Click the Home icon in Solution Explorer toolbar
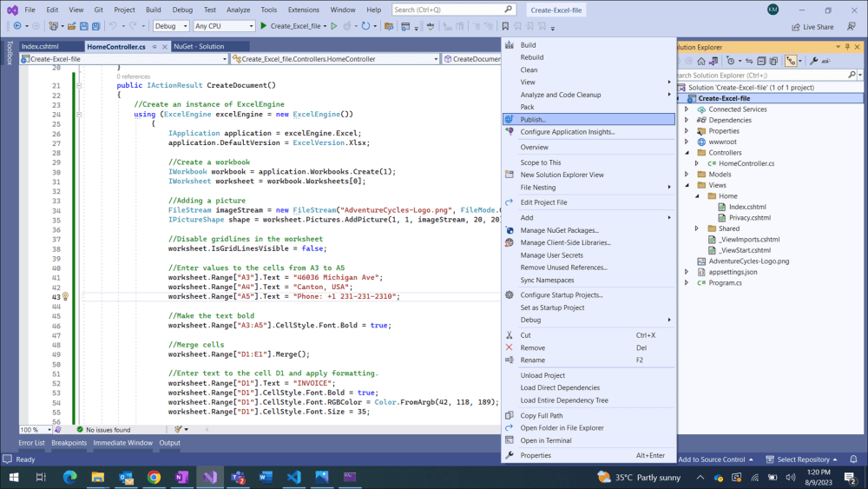This screenshot has height=489, width=868. point(700,61)
